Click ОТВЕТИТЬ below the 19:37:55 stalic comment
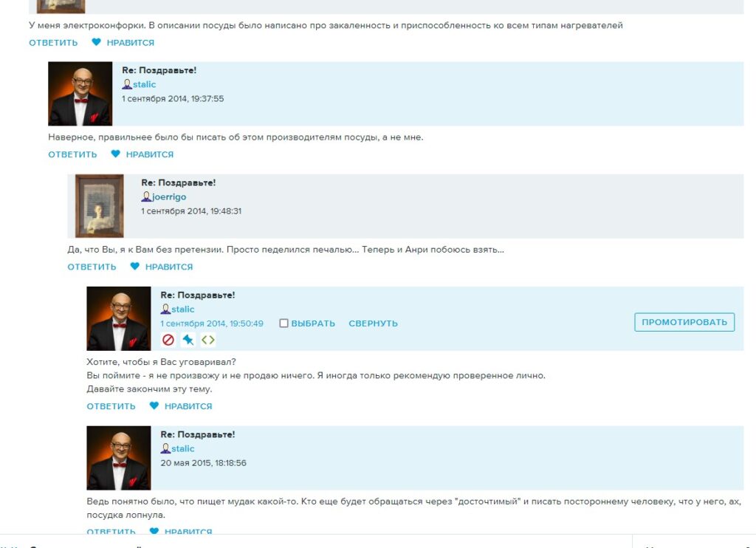756x548 pixels. [x=73, y=154]
